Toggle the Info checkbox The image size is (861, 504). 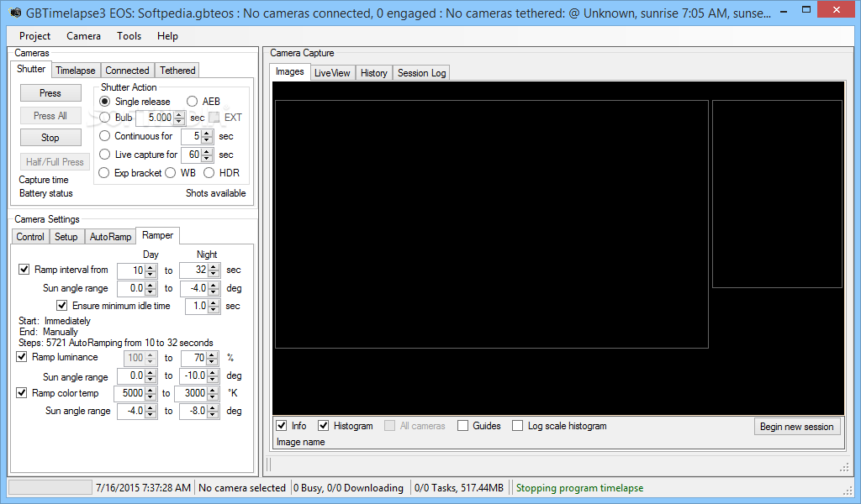pos(282,426)
